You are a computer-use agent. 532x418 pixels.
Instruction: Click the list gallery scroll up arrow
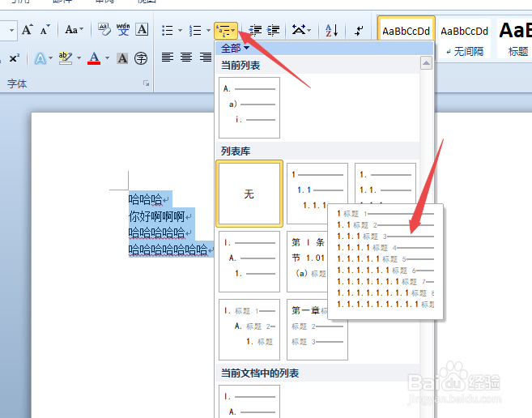pyautogui.click(x=426, y=63)
